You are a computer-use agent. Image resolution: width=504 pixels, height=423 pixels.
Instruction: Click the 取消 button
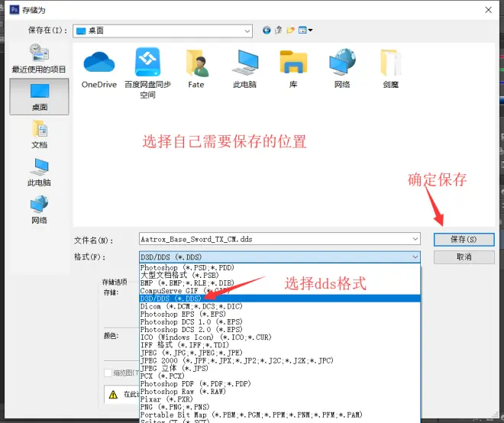464,257
